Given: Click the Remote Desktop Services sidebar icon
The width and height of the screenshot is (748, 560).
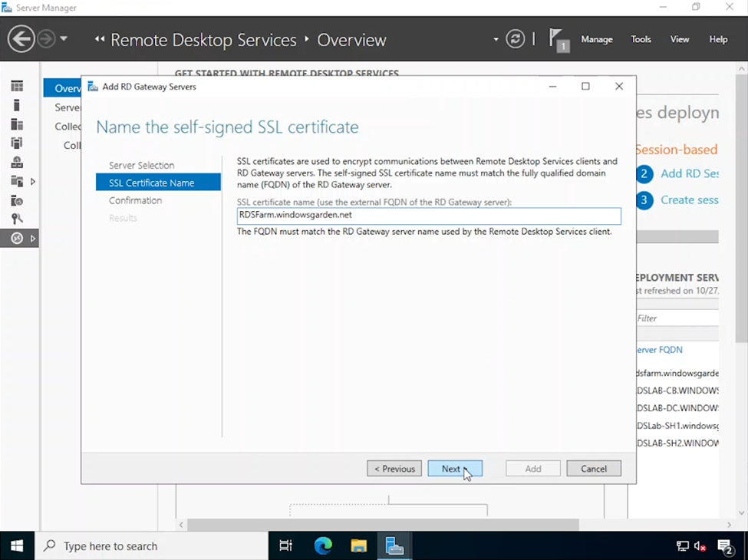Looking at the screenshot, I should [17, 239].
